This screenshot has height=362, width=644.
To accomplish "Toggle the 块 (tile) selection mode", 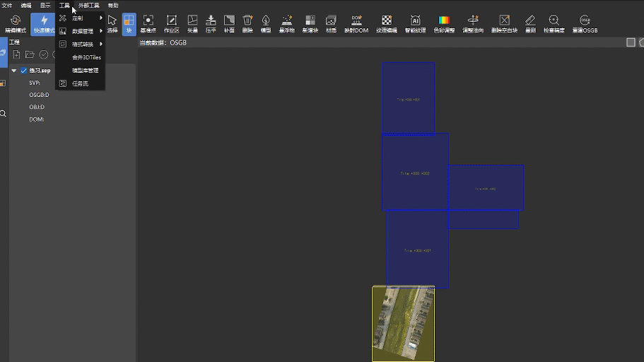I will pos(129,23).
